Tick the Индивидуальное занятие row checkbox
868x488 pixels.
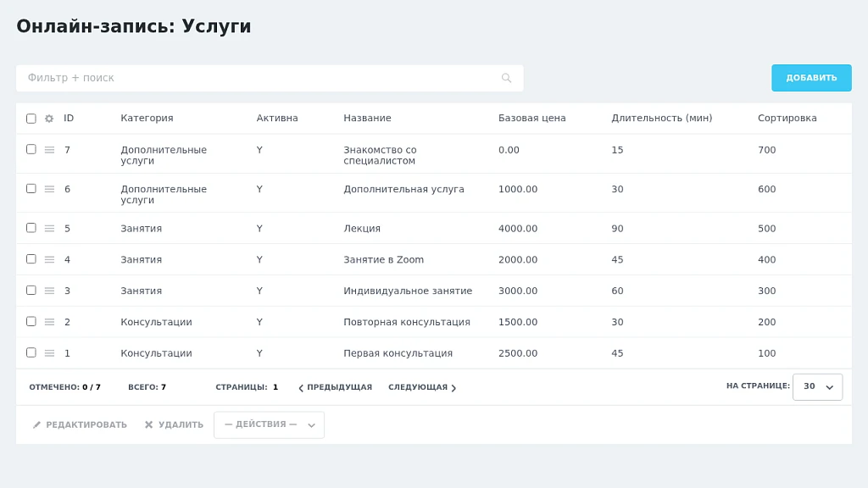(31, 290)
